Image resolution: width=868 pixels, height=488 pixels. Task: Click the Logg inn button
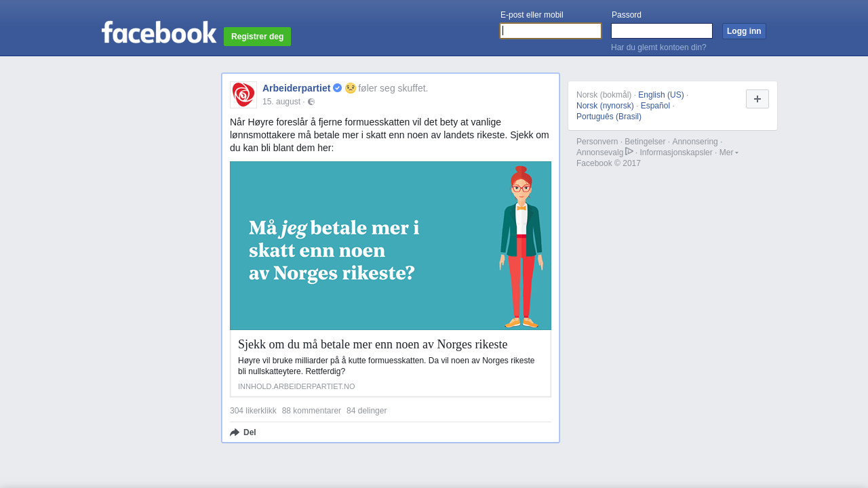point(744,31)
